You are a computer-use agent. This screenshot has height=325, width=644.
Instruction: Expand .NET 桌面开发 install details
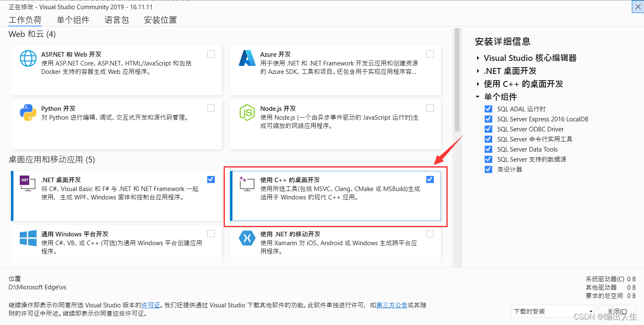click(x=478, y=71)
